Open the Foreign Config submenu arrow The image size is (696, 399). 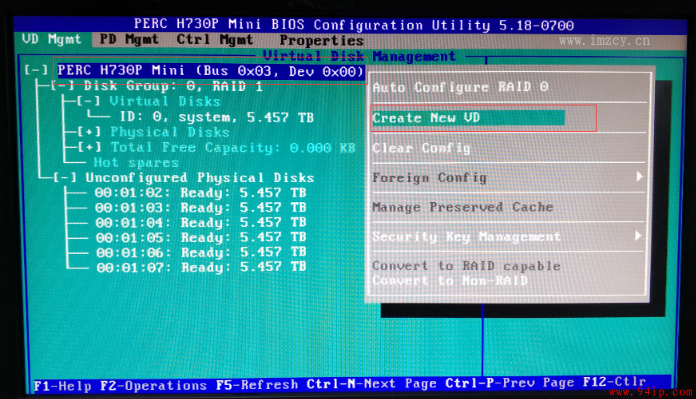click(x=639, y=177)
